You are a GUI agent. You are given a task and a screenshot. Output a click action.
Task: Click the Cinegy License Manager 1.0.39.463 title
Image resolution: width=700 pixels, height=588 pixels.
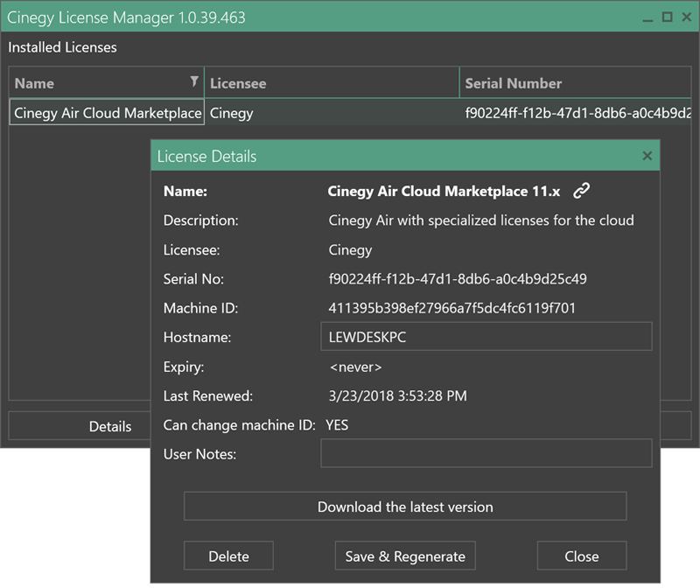[x=126, y=17]
